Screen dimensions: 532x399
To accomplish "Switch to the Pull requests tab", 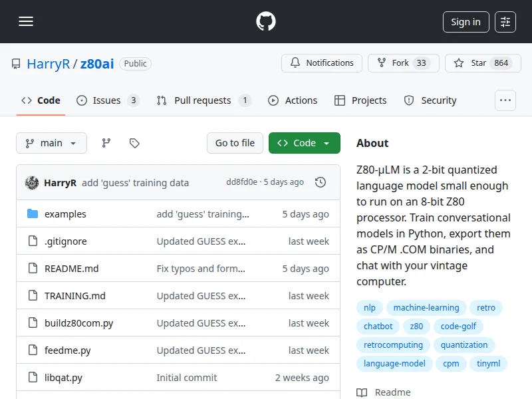I will pyautogui.click(x=203, y=100).
